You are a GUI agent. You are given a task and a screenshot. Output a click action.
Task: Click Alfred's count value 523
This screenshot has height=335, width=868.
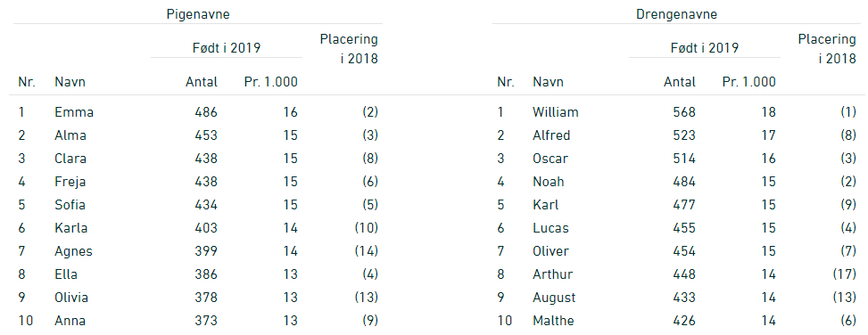point(685,135)
